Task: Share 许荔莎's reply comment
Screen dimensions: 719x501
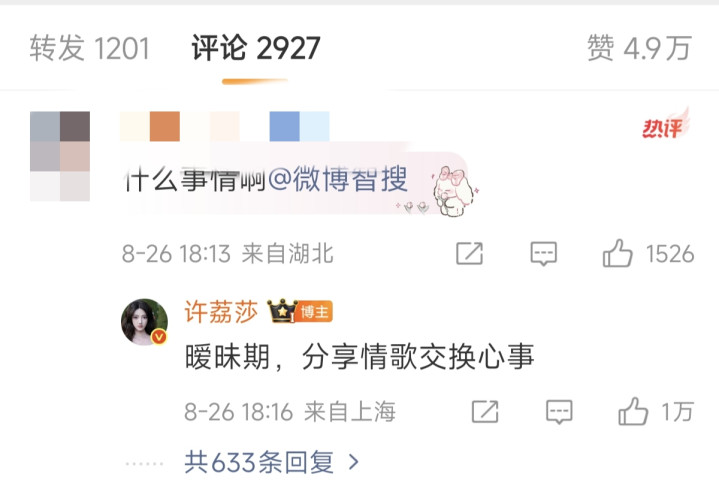Action: tap(485, 411)
